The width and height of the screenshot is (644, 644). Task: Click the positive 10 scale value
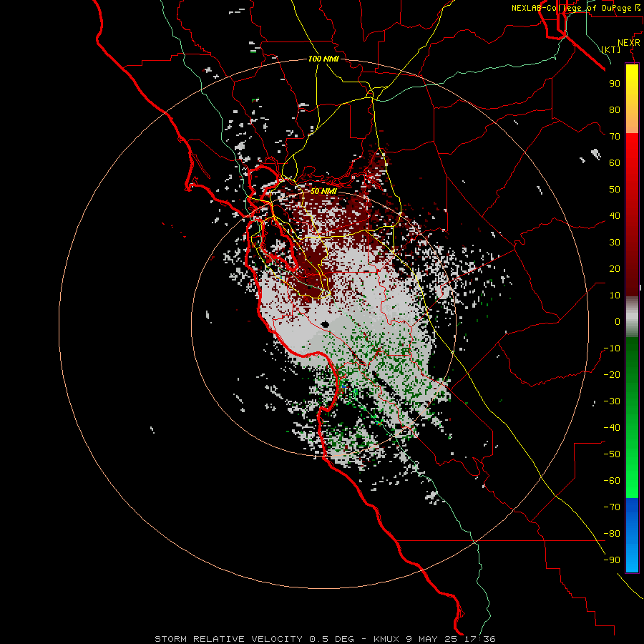(x=615, y=296)
